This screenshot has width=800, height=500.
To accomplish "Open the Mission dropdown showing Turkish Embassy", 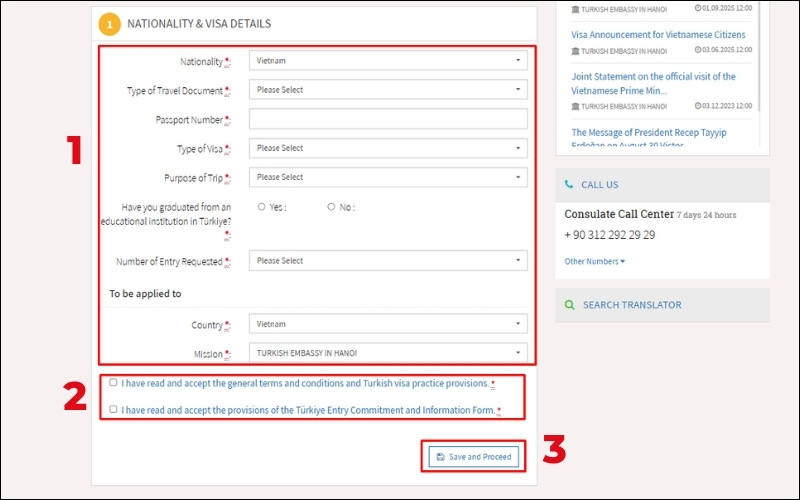I will coord(387,353).
